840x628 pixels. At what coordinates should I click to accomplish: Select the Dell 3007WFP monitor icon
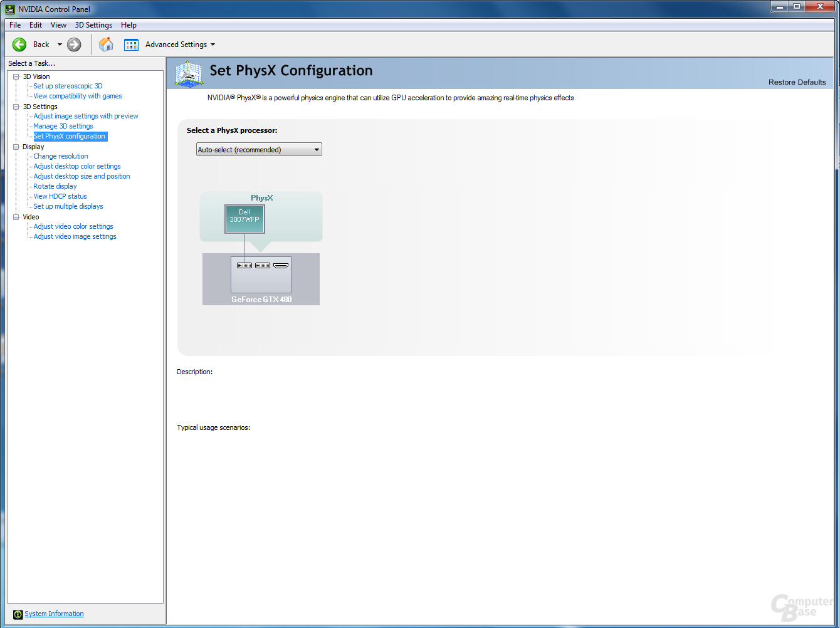(244, 219)
